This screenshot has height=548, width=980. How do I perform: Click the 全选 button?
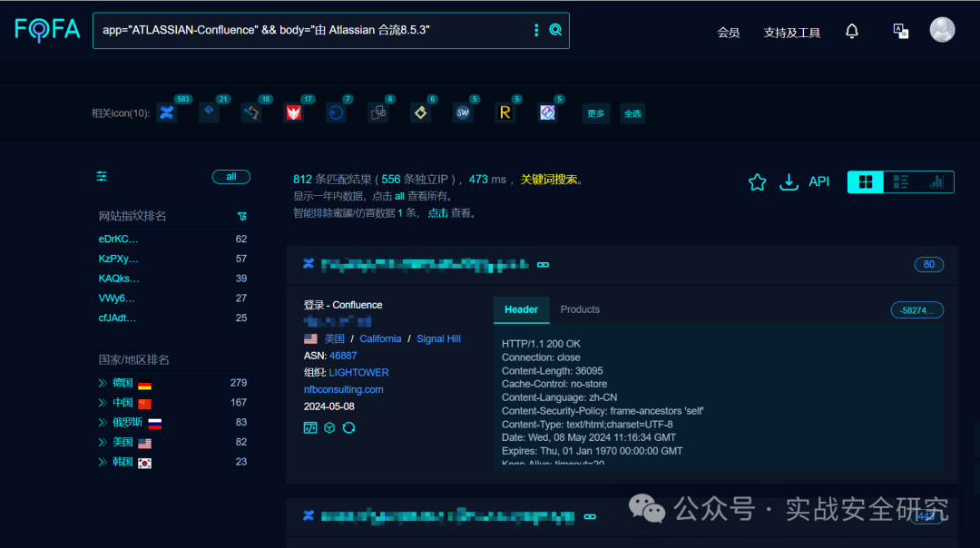(632, 113)
